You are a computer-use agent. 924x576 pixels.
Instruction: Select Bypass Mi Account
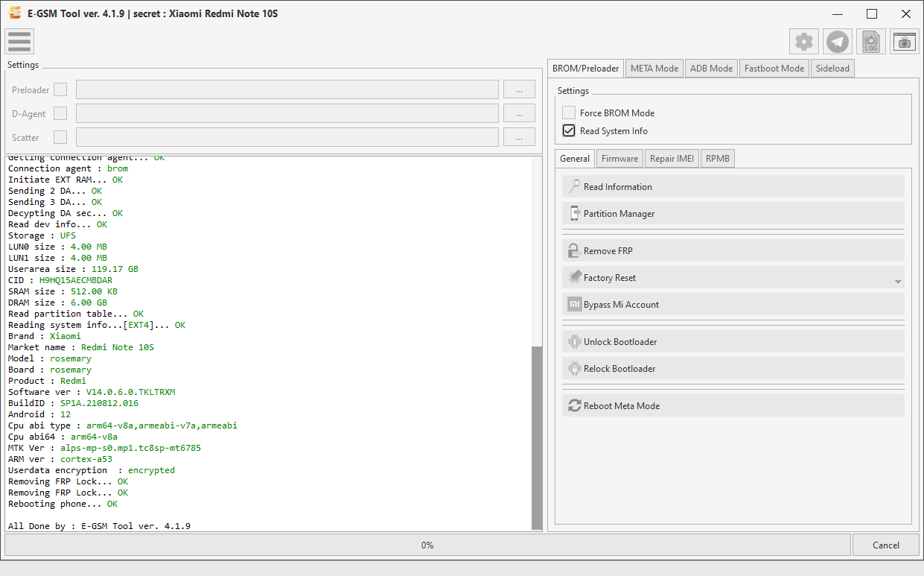tap(733, 305)
